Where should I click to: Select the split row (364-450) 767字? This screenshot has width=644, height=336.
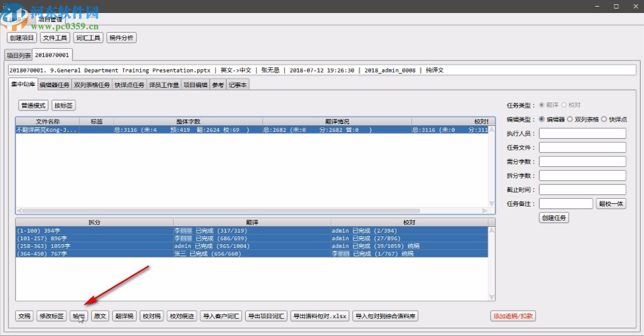(x=251, y=254)
